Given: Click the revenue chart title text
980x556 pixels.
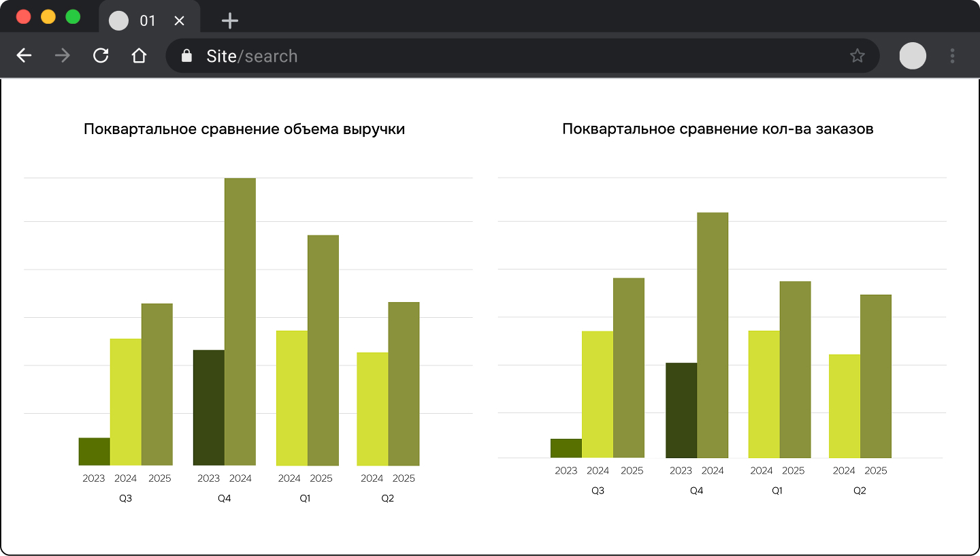Looking at the screenshot, I should [x=244, y=129].
